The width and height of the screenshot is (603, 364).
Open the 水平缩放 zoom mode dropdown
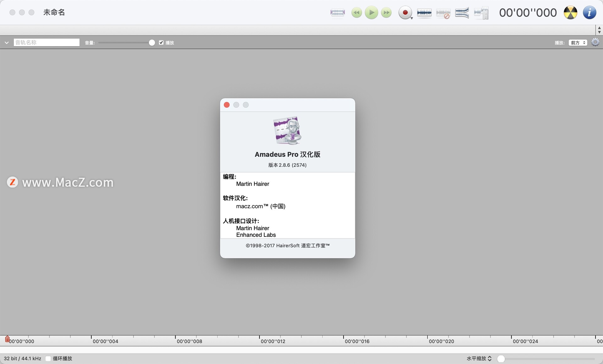pyautogui.click(x=479, y=358)
